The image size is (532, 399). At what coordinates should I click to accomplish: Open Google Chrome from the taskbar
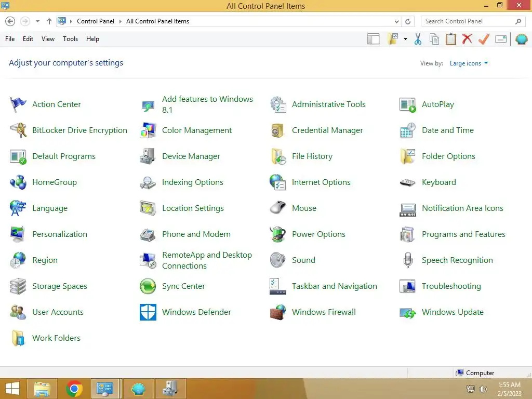point(74,389)
